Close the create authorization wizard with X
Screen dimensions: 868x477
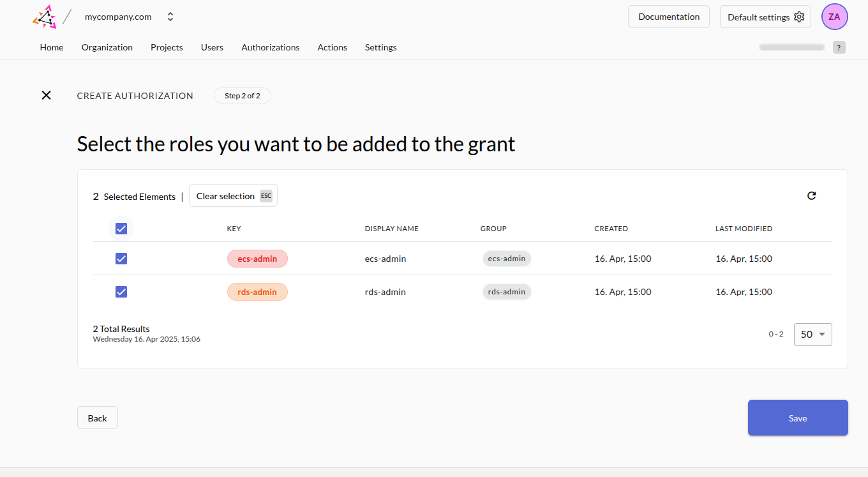[x=46, y=95]
